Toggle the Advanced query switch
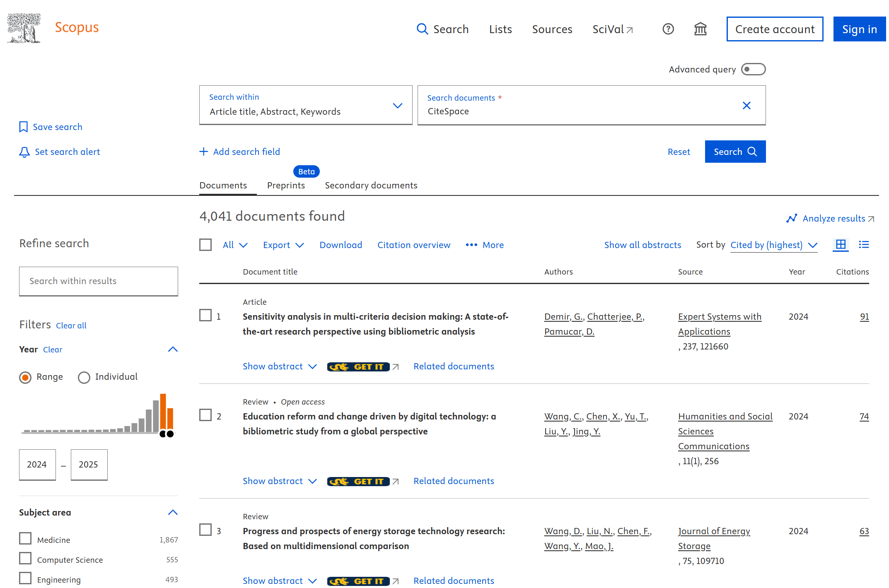 [753, 69]
